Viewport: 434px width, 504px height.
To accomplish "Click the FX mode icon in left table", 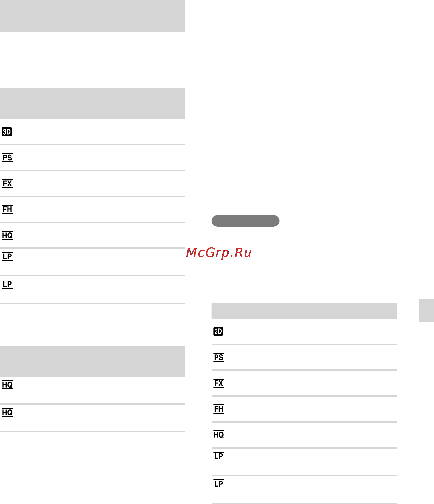I will coord(7,184).
